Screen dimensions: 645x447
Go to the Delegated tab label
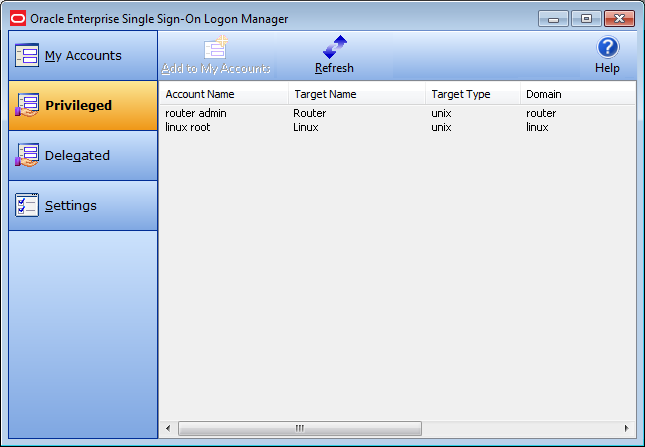coord(77,155)
